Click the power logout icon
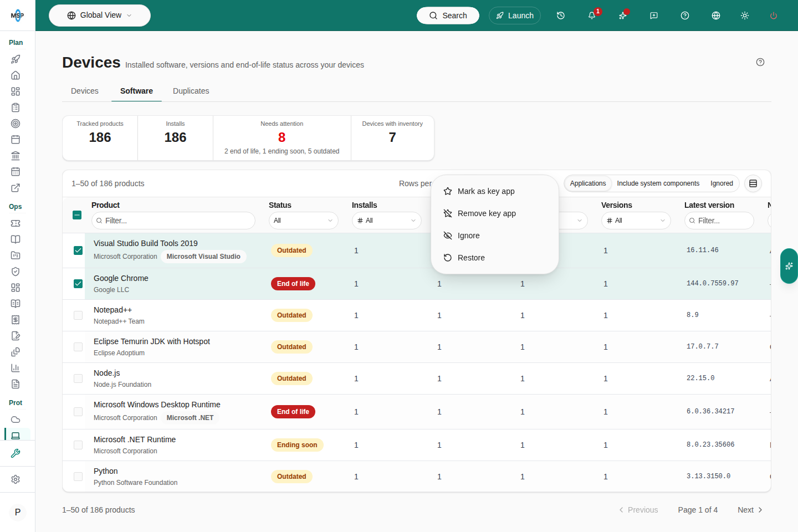 click(774, 16)
